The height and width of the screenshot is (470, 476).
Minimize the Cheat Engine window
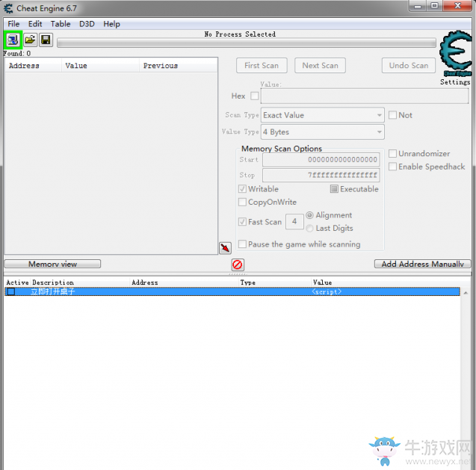[x=418, y=6]
